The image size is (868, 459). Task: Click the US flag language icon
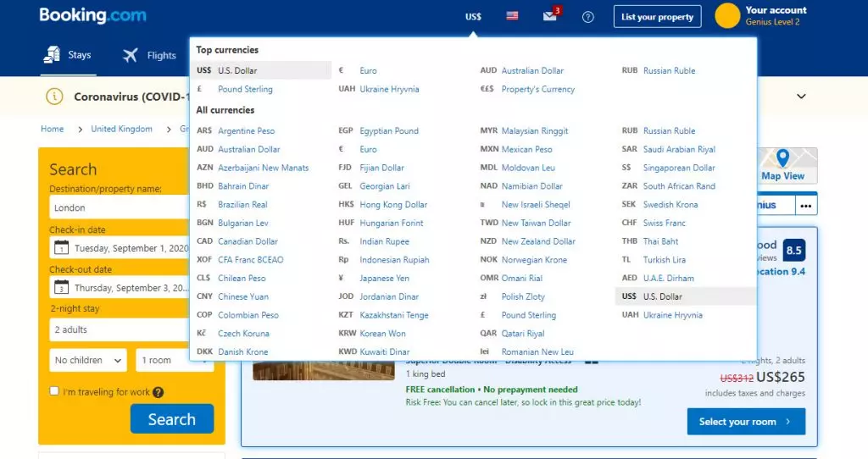click(512, 16)
